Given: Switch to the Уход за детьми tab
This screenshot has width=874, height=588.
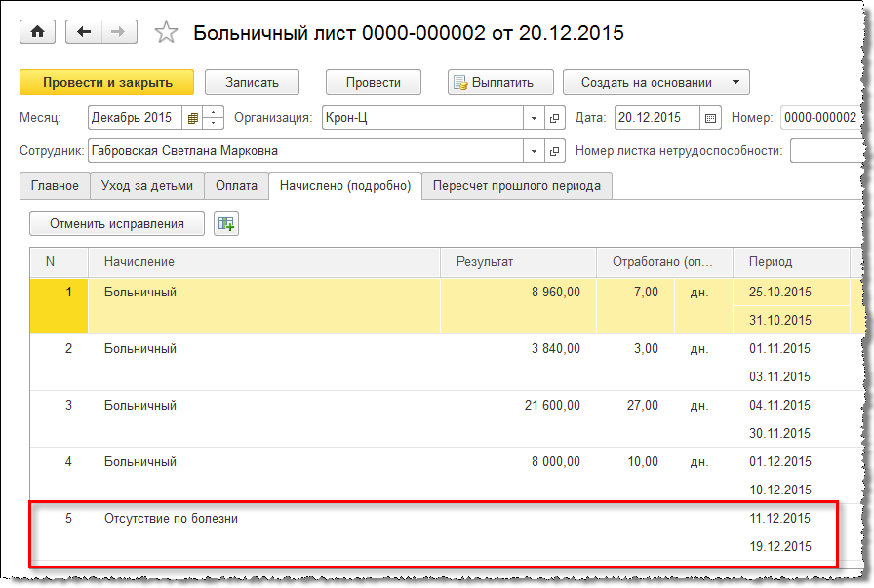Looking at the screenshot, I should [x=146, y=185].
